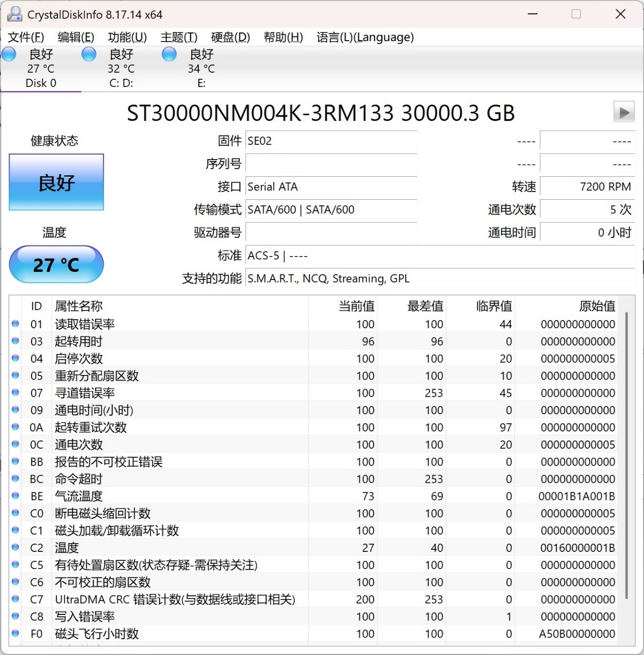Click the 接口 field showing Serial ATA
The image size is (644, 655).
331,186
